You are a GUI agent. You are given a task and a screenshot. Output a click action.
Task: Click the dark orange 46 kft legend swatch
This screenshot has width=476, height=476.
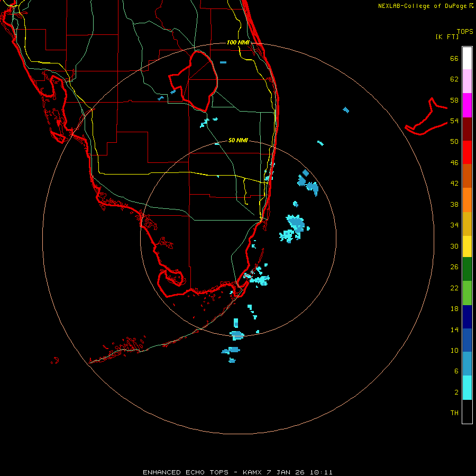pyautogui.click(x=467, y=176)
